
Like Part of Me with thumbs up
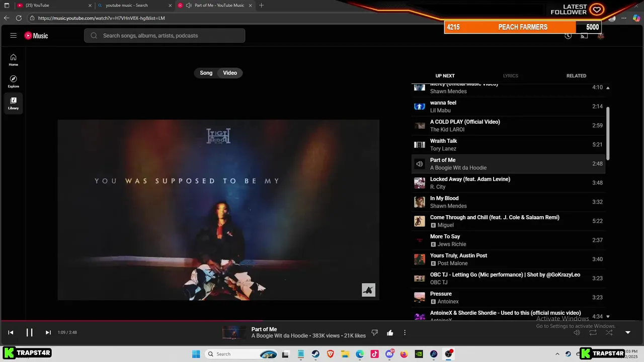point(390,332)
